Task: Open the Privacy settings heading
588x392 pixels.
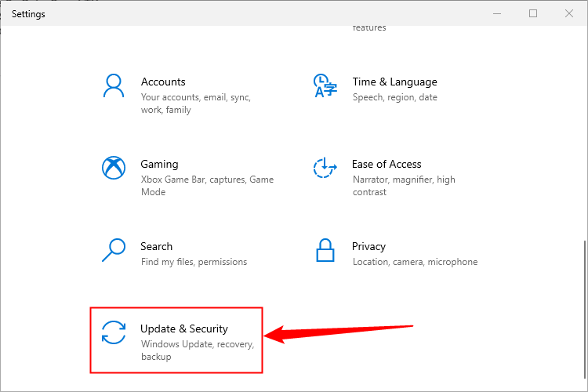Action: pos(368,246)
